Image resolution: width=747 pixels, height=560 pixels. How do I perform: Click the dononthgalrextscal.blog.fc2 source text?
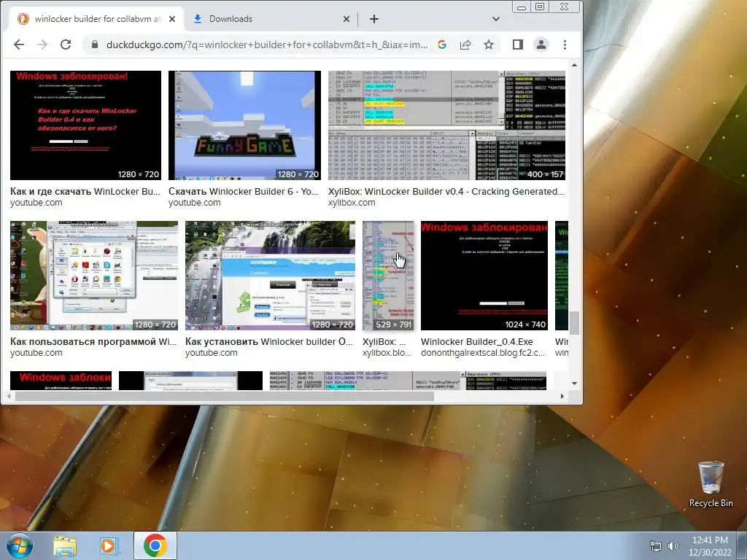click(483, 353)
